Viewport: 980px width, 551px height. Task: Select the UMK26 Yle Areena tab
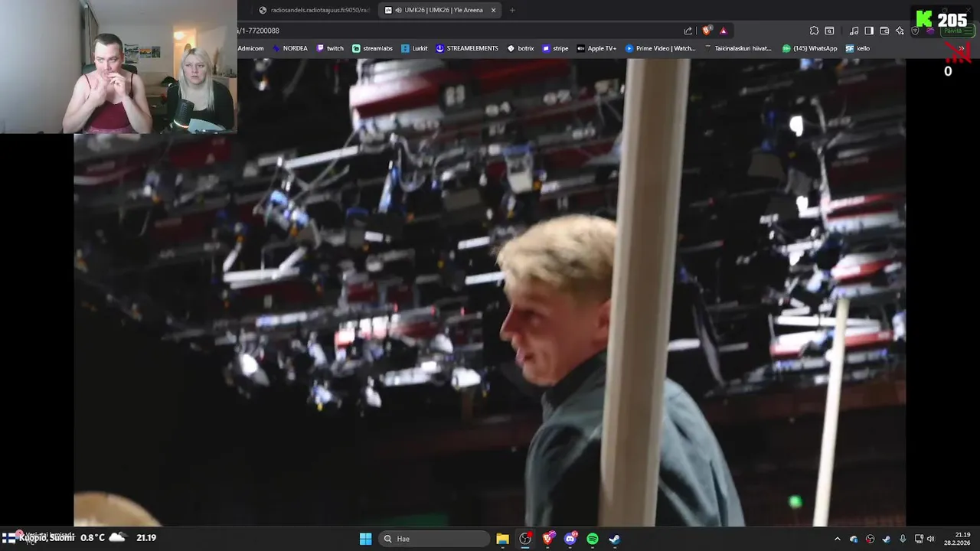(x=440, y=10)
